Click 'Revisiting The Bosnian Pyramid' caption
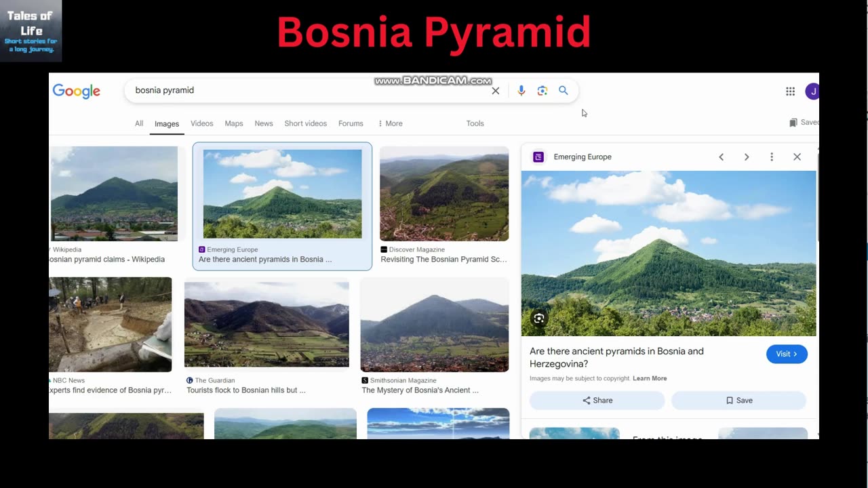The width and height of the screenshot is (868, 488). click(x=443, y=260)
